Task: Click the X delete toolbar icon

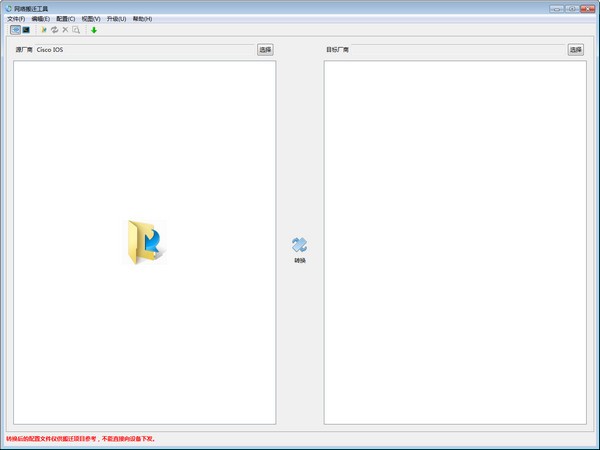Action: pyautogui.click(x=66, y=30)
